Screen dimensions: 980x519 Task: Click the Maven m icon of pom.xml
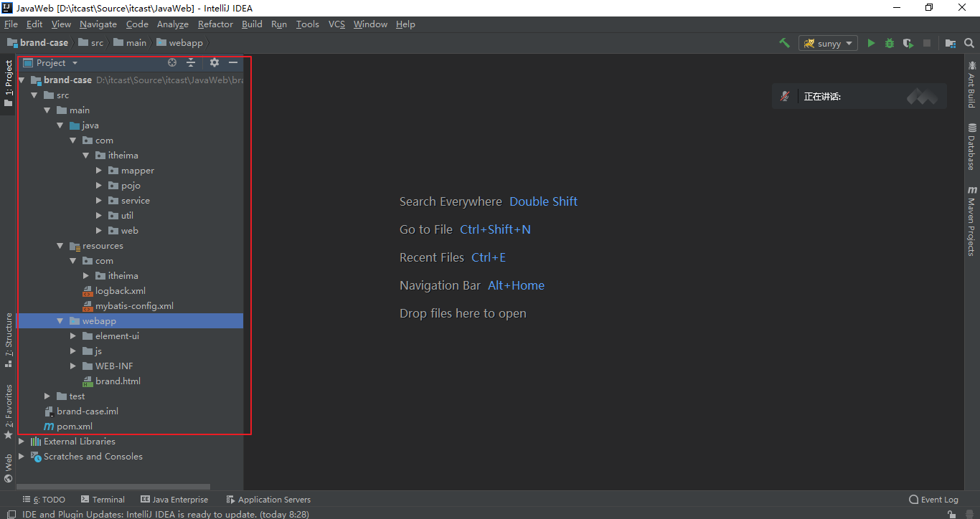49,427
